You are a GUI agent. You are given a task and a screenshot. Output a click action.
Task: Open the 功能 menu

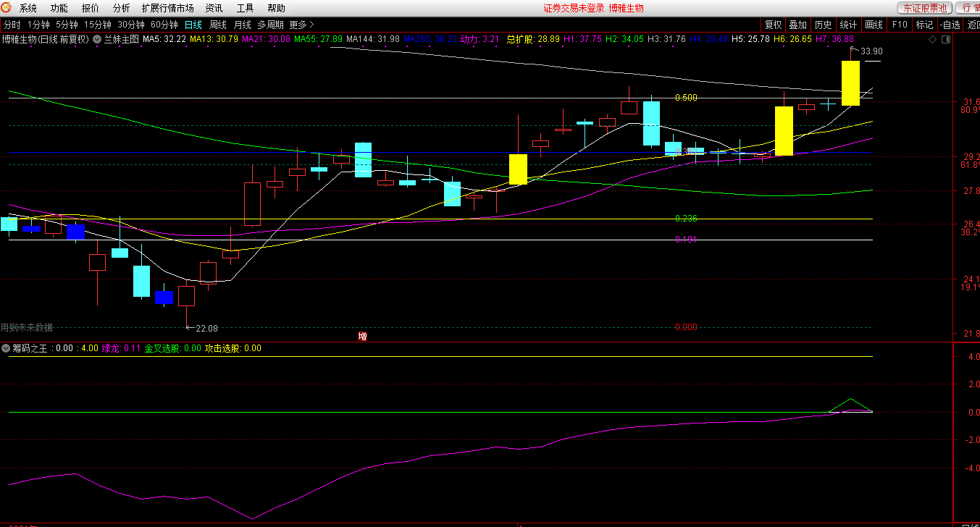pos(59,9)
